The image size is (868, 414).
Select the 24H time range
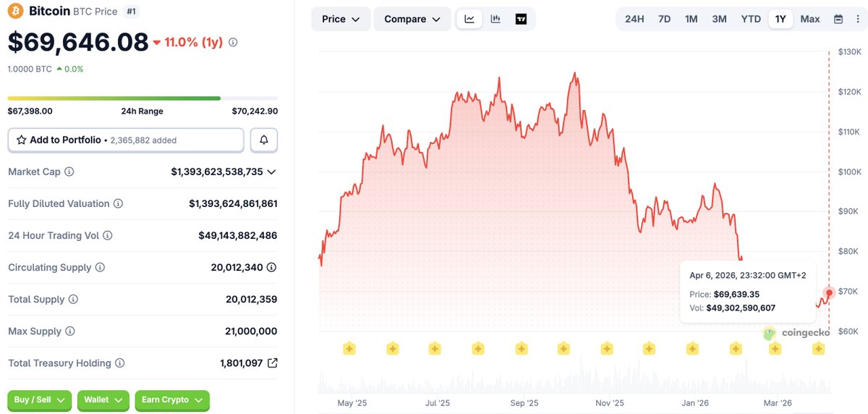(x=634, y=19)
